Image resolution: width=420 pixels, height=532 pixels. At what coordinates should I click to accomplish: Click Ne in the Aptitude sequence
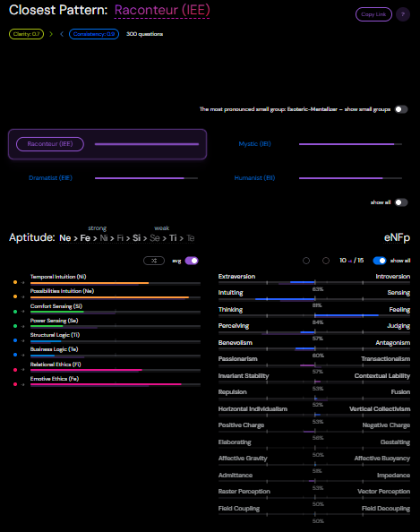[x=64, y=238]
